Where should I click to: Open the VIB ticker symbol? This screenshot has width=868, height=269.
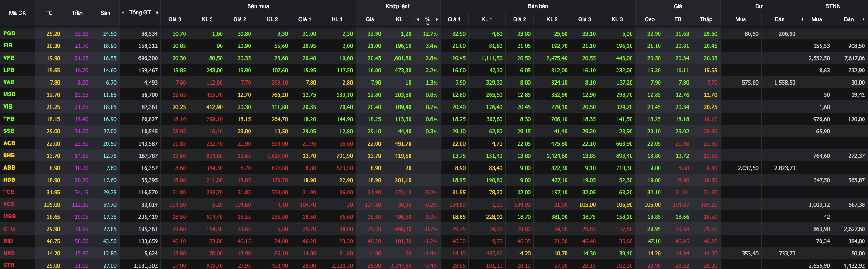click(x=8, y=107)
